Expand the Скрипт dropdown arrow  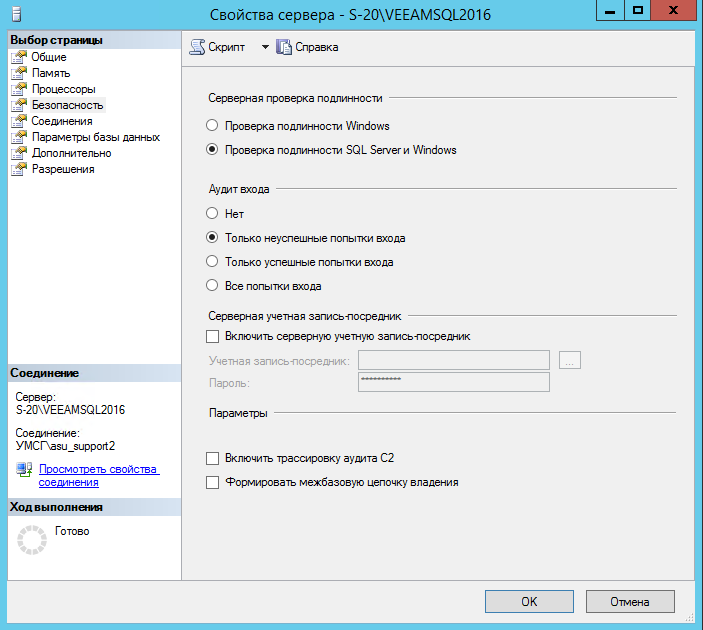[265, 47]
